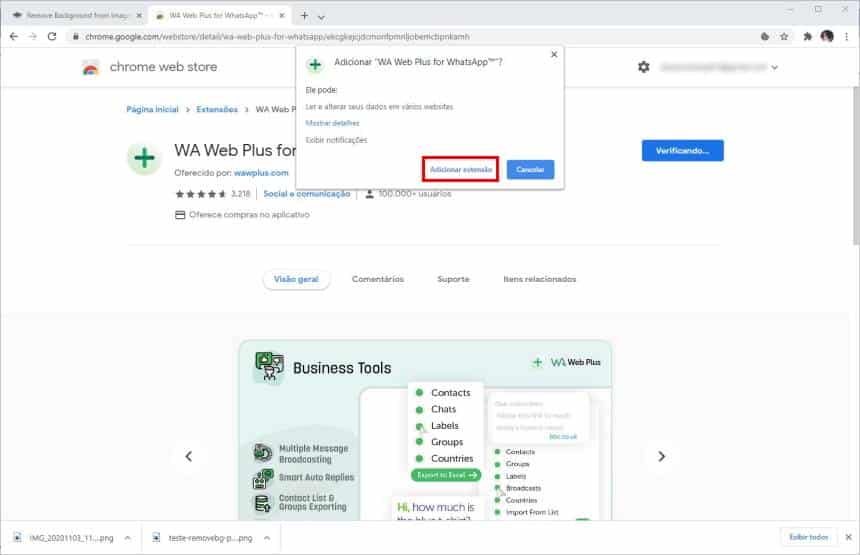Visit wawplus.com developer link

(261, 173)
